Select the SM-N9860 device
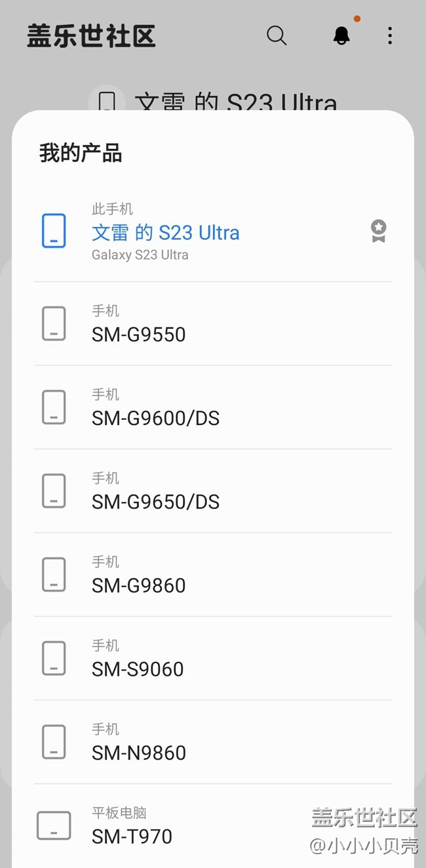Image resolution: width=426 pixels, height=868 pixels. [x=139, y=753]
